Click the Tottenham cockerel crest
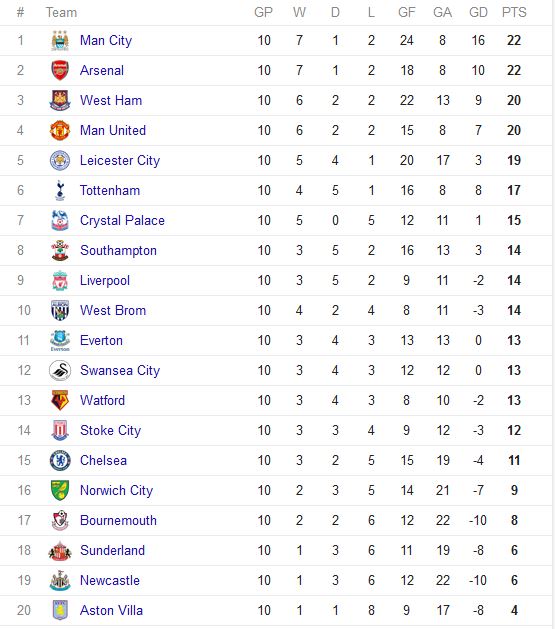Viewport: 555px width, 629px height. click(60, 191)
